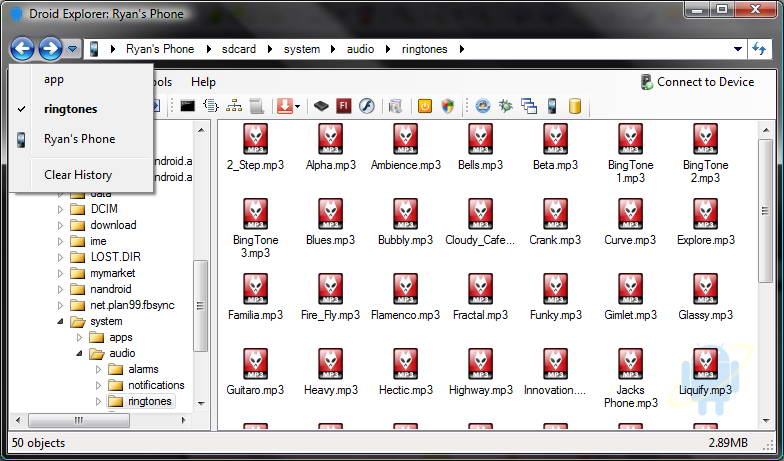
Task: Click the blue Flash Player icon
Action: [x=366, y=106]
